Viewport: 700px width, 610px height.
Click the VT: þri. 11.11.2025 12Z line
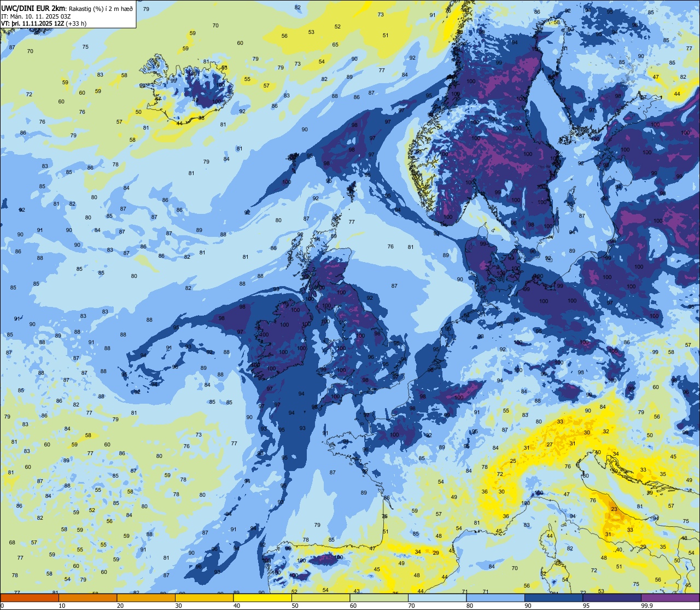[x=32, y=24]
